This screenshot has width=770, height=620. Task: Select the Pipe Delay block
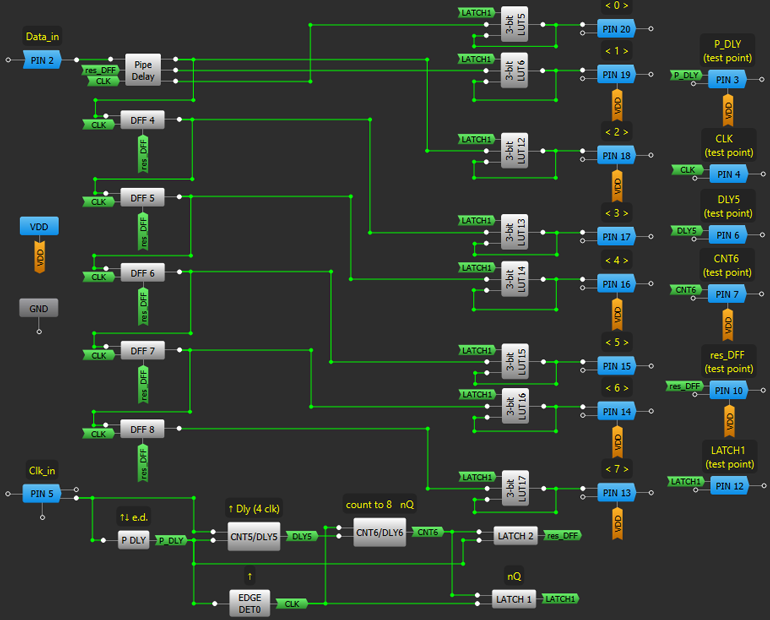point(143,69)
